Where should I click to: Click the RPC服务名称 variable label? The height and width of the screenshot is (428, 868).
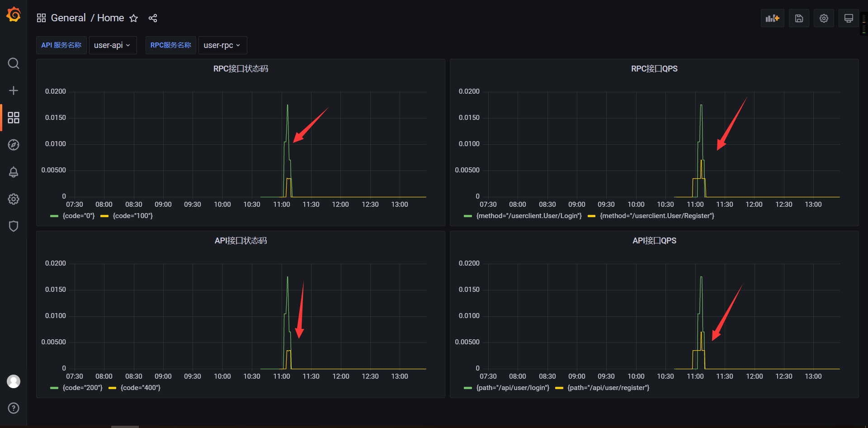click(171, 45)
